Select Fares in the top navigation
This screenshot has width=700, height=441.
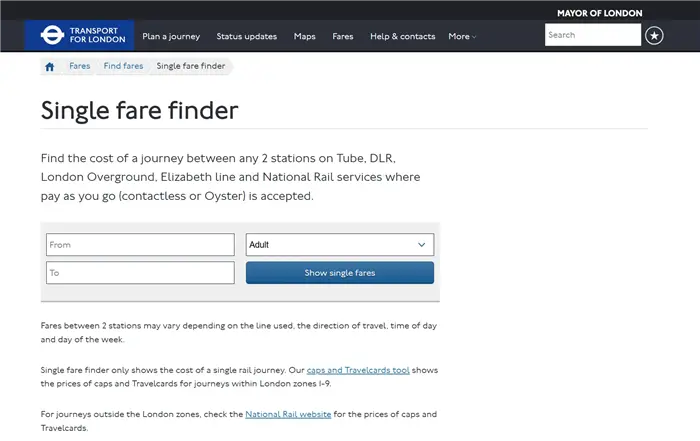(x=343, y=36)
